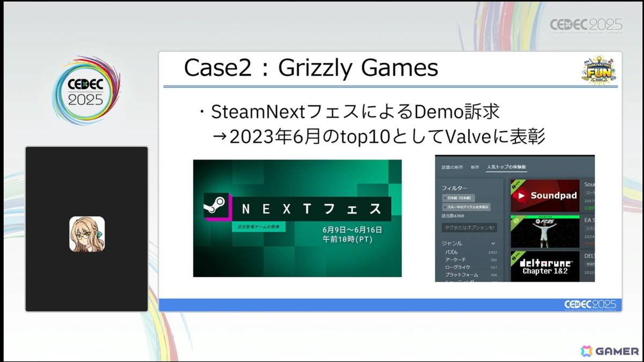
Task: Select the 人気トップの体験版 tab
Action: pyautogui.click(x=506, y=167)
